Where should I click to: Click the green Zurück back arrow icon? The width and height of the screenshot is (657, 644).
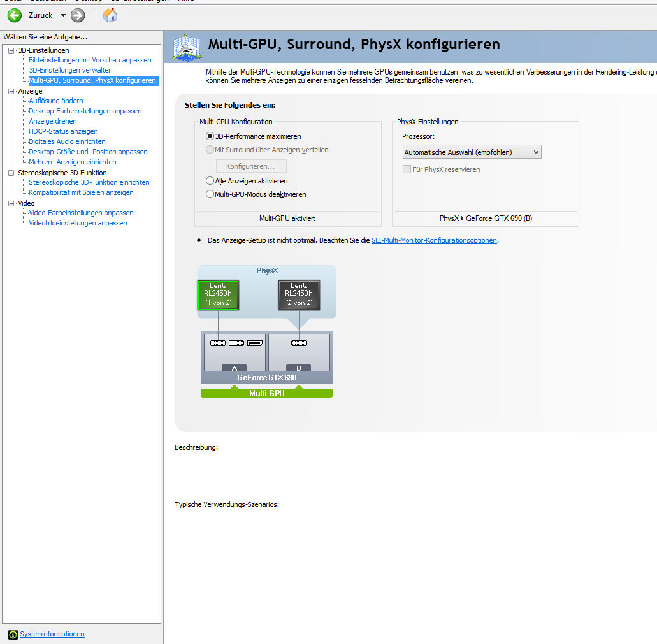(x=15, y=15)
